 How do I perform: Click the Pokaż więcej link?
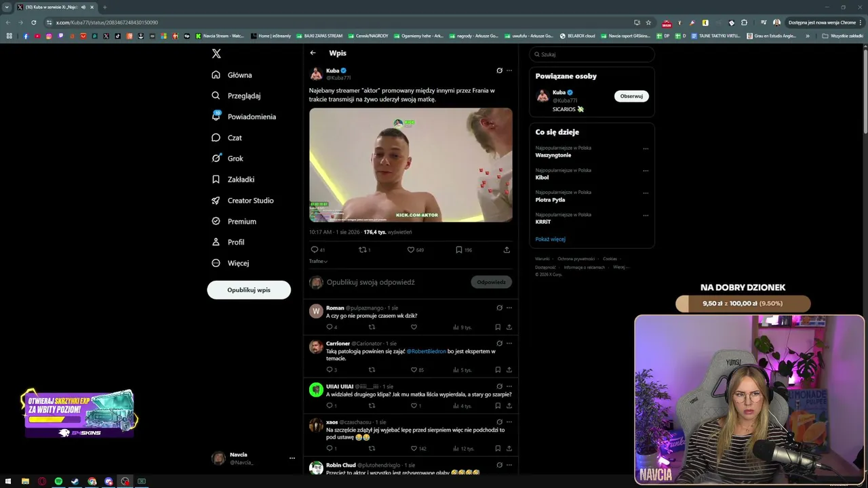point(550,239)
